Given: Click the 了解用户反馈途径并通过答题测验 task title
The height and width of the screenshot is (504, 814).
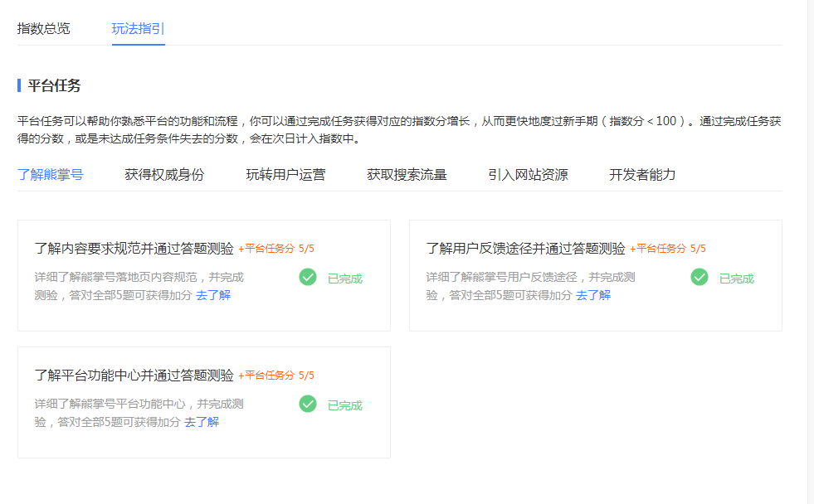Looking at the screenshot, I should (525, 249).
